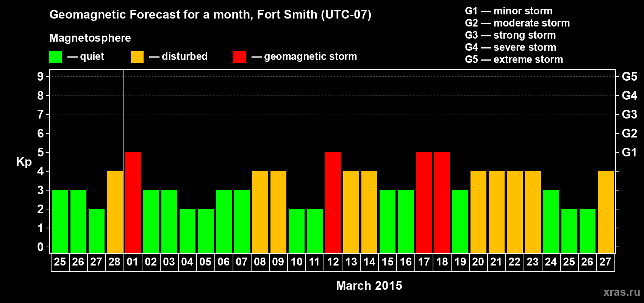Click the date label '12' on the axis
644x303 pixels.
click(x=333, y=262)
